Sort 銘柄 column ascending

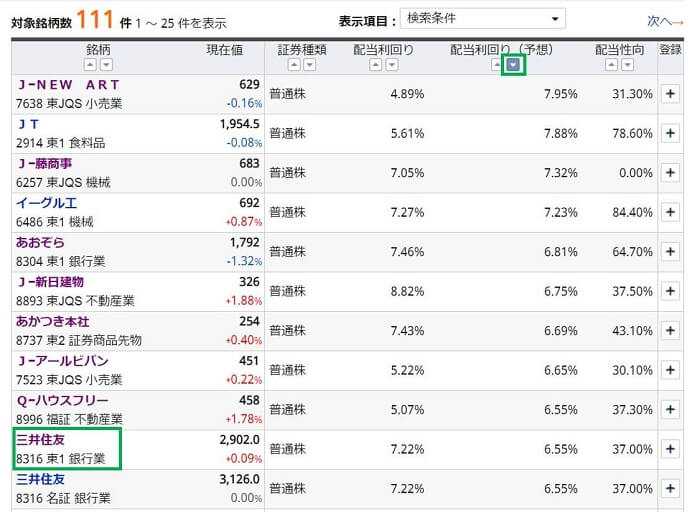coord(90,65)
